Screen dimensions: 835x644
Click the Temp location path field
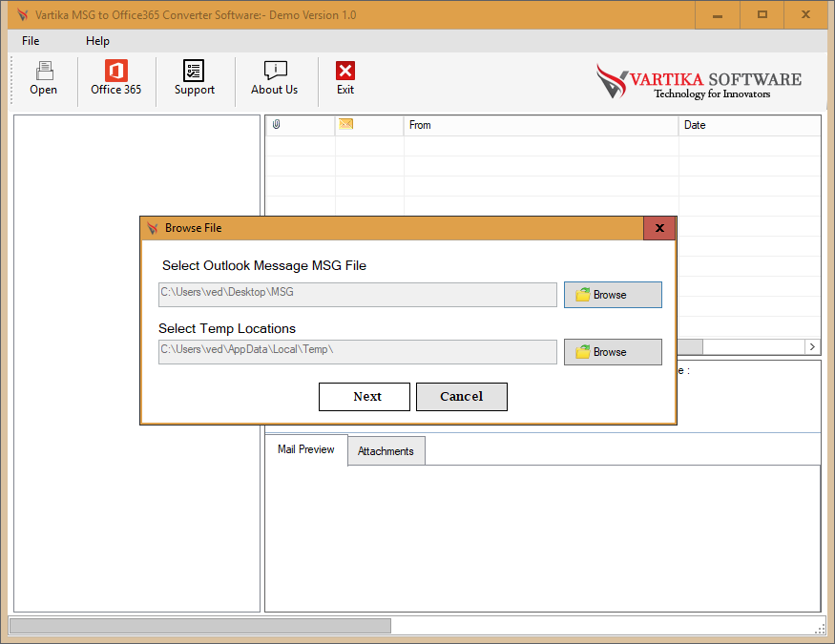click(x=357, y=352)
